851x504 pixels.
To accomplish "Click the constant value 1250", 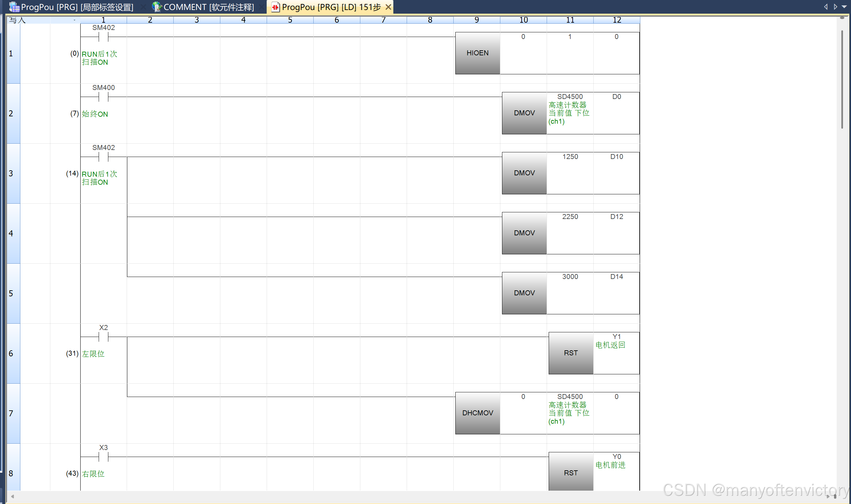I will pos(570,157).
